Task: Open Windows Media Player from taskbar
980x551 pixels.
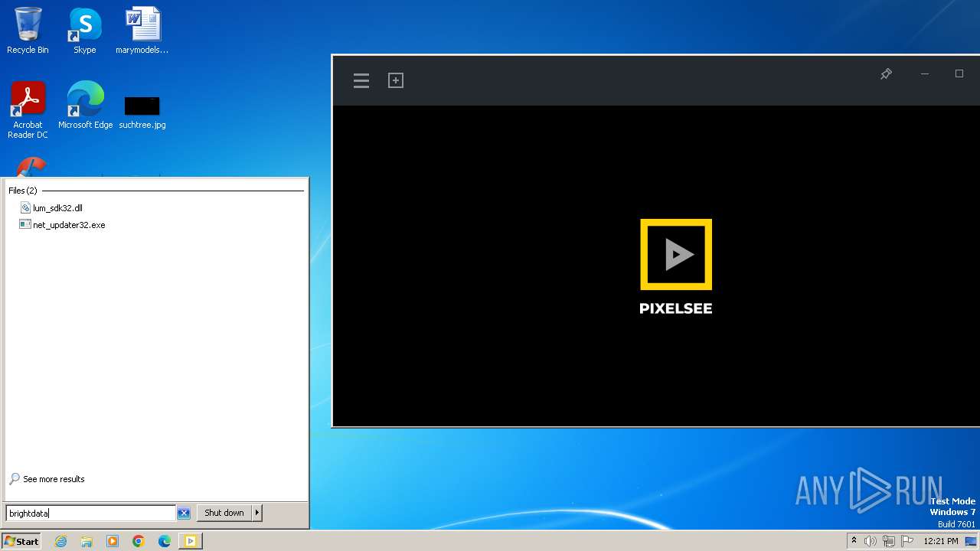Action: [113, 541]
